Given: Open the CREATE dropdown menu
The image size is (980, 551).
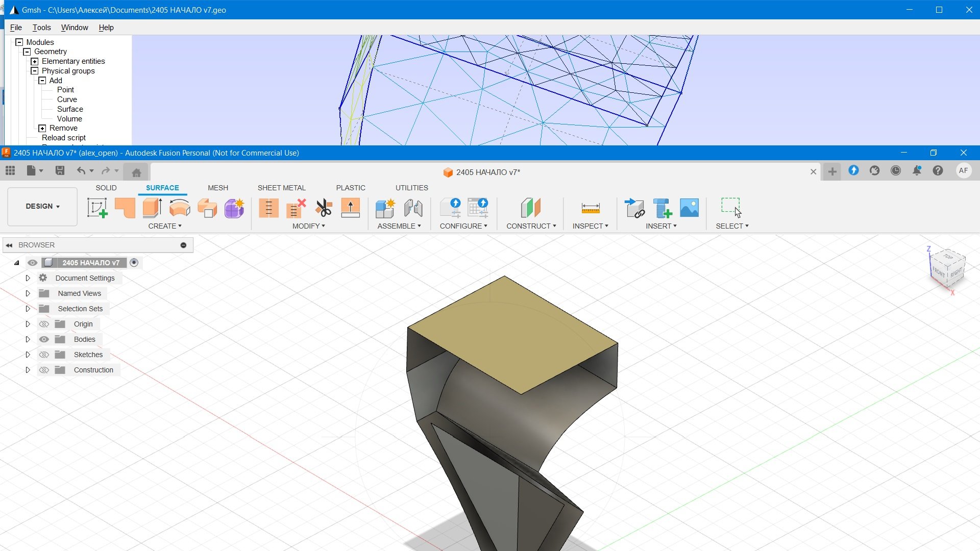Looking at the screenshot, I should 165,226.
